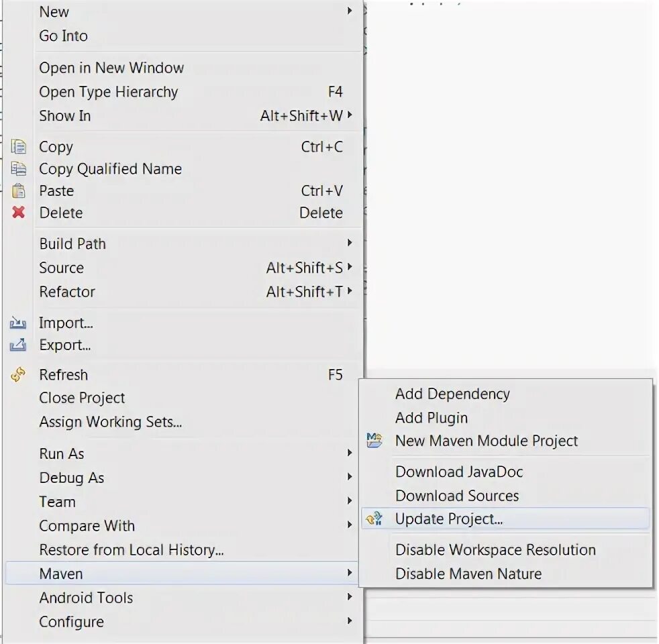Image resolution: width=659 pixels, height=644 pixels.
Task: Click the Paste clipboard icon
Action: click(19, 191)
